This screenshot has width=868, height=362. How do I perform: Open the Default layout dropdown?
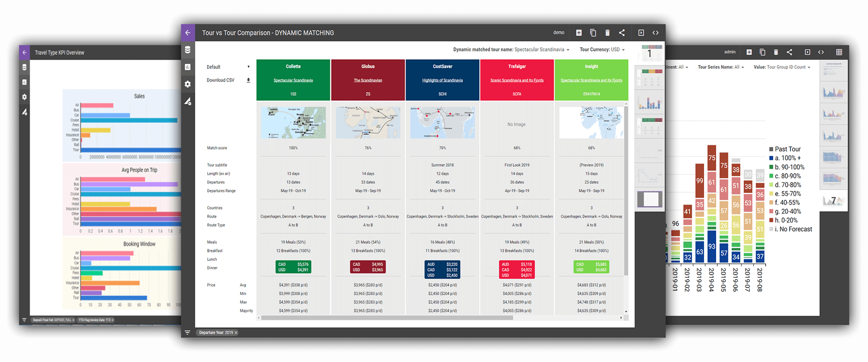[228, 67]
